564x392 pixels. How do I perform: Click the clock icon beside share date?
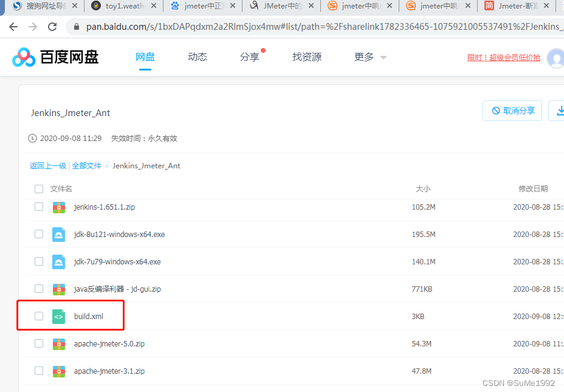32,139
